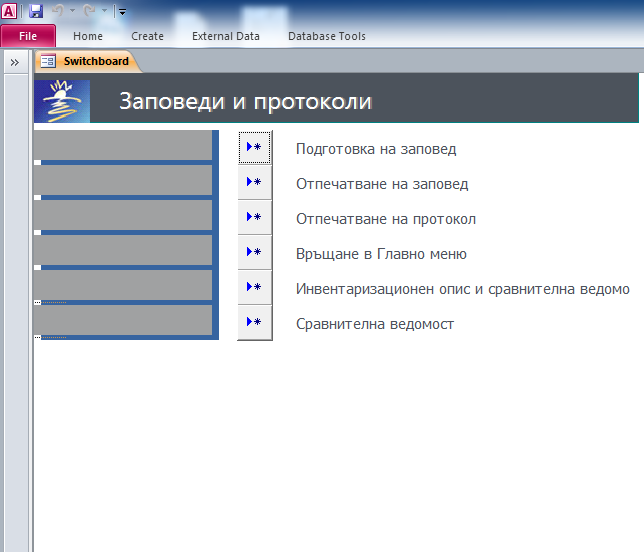This screenshot has height=552, width=644.
Task: Click the button for Подготовка на заповед
Action: pyautogui.click(x=255, y=147)
